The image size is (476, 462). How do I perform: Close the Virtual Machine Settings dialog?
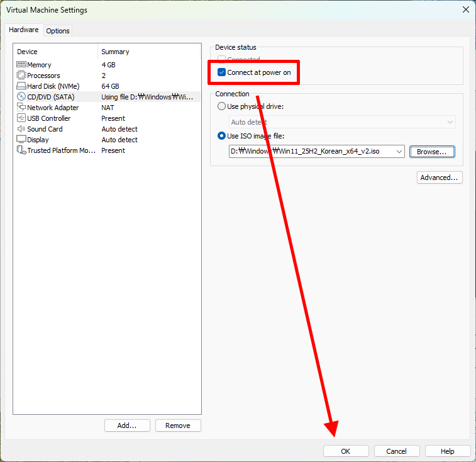point(466,9)
